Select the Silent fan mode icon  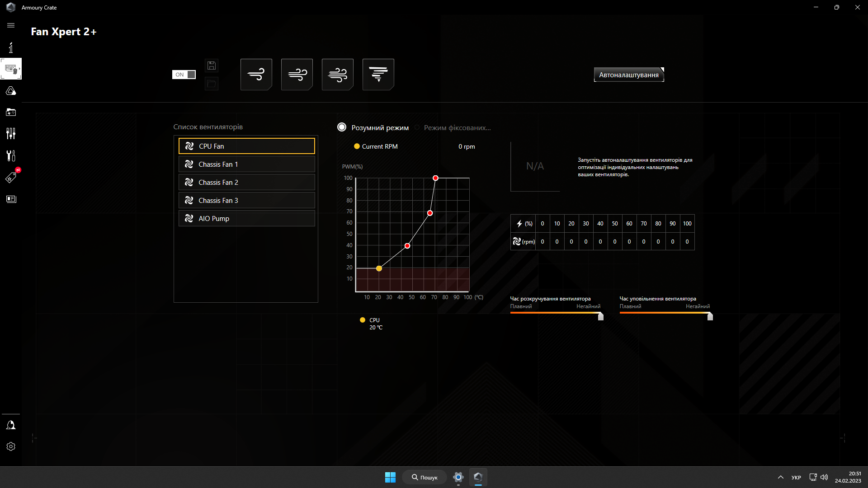(256, 75)
